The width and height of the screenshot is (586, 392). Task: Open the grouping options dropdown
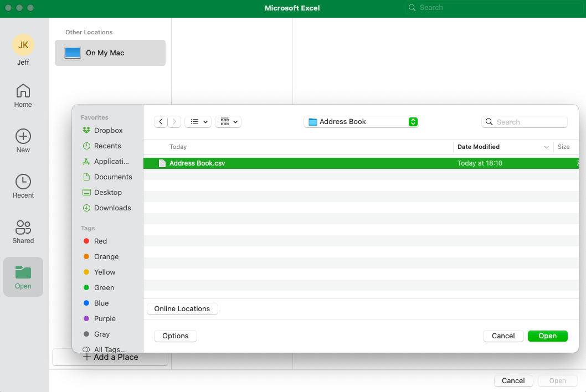coord(228,122)
